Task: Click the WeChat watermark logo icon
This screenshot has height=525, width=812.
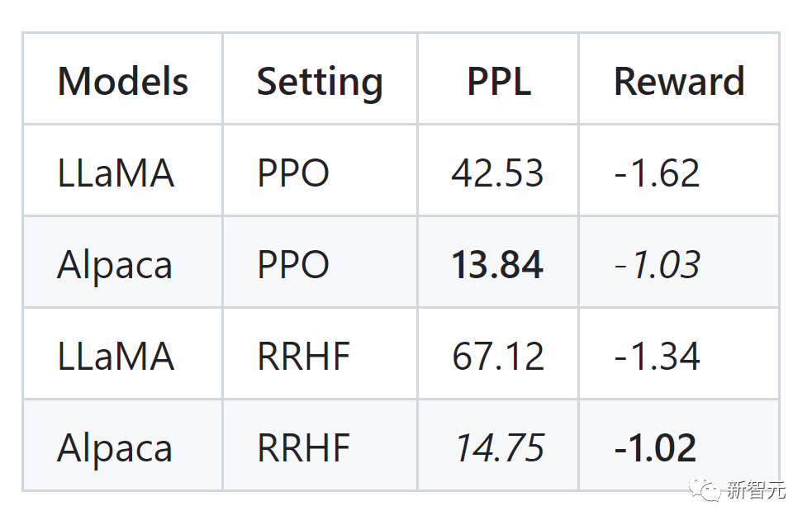Action: coord(705,489)
